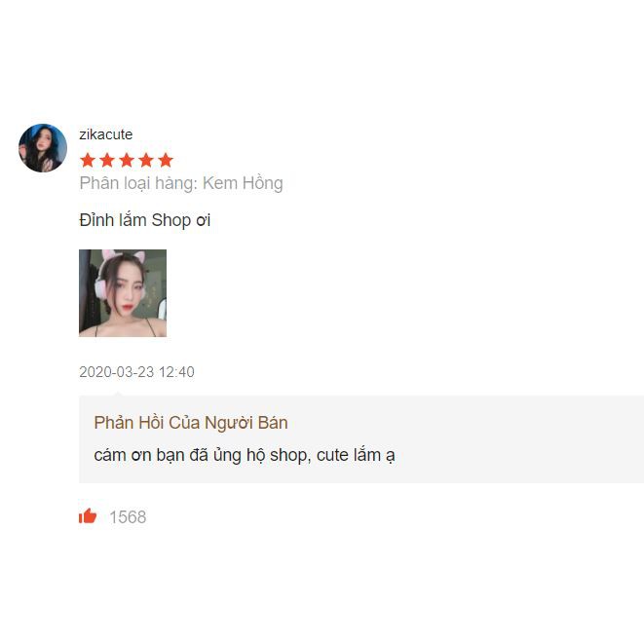Screen dimensions: 644x644
Task: Select the second rating star
Action: click(x=107, y=160)
